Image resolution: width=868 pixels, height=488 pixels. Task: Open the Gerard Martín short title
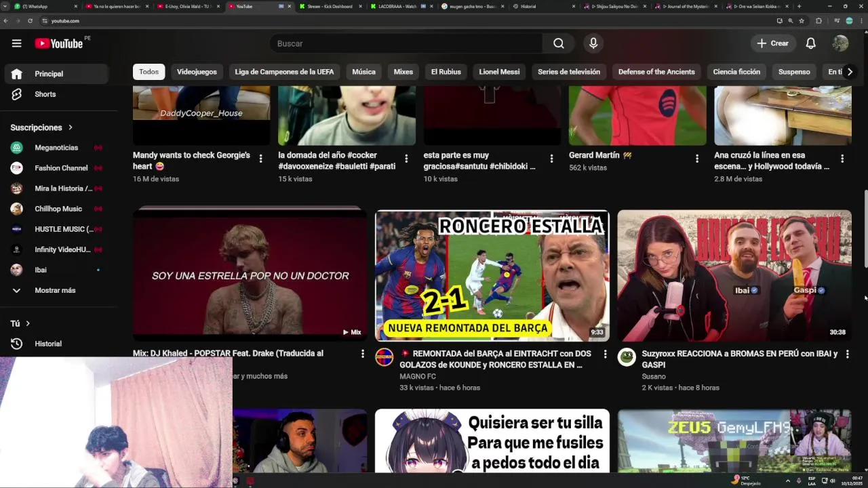coord(599,155)
